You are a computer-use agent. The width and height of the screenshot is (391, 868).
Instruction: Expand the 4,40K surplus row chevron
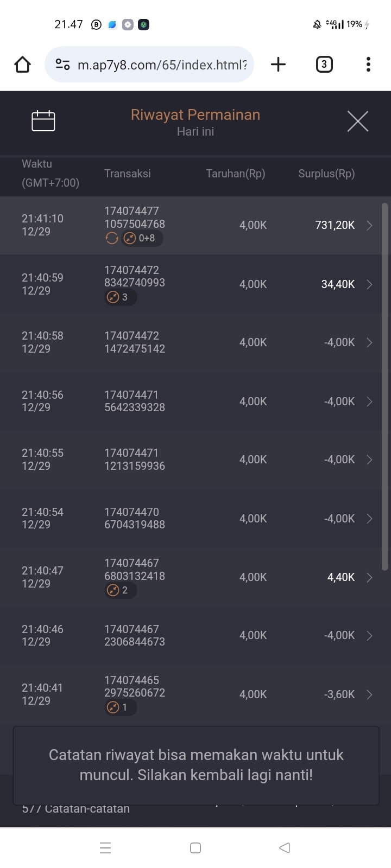click(x=370, y=578)
